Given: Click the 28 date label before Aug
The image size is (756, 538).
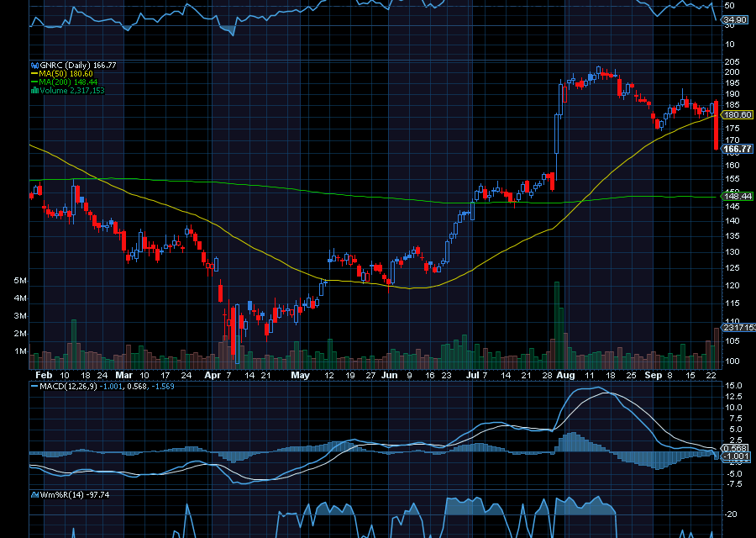Looking at the screenshot, I should coord(547,376).
